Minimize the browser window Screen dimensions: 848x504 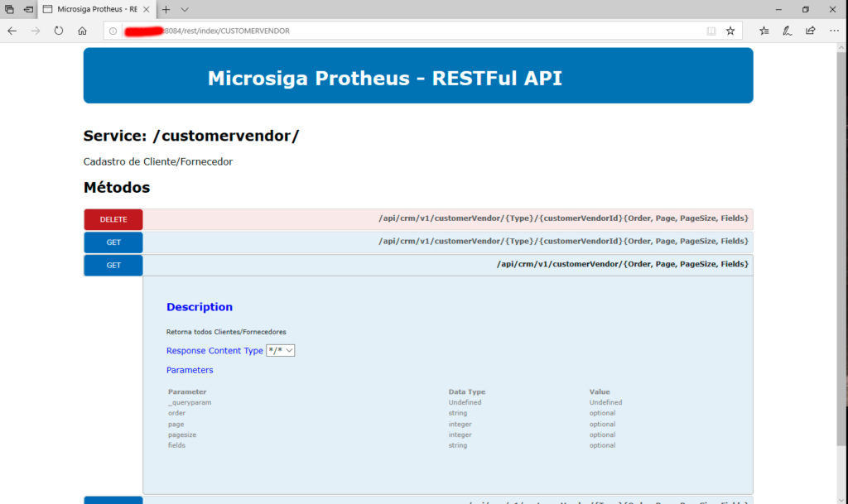click(778, 9)
